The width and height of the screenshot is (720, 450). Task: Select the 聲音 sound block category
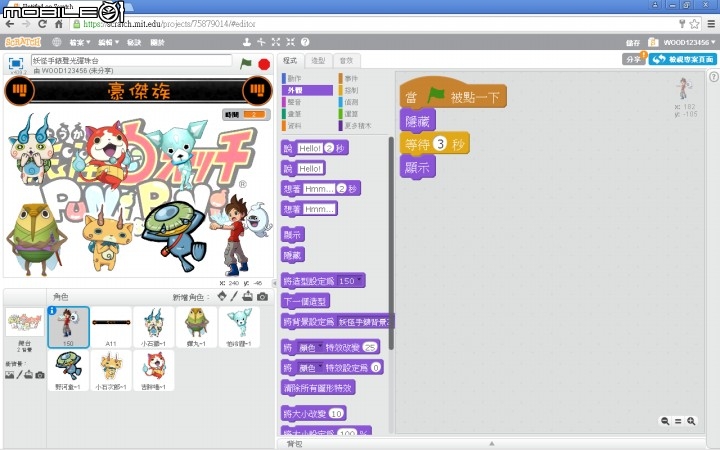pos(307,102)
